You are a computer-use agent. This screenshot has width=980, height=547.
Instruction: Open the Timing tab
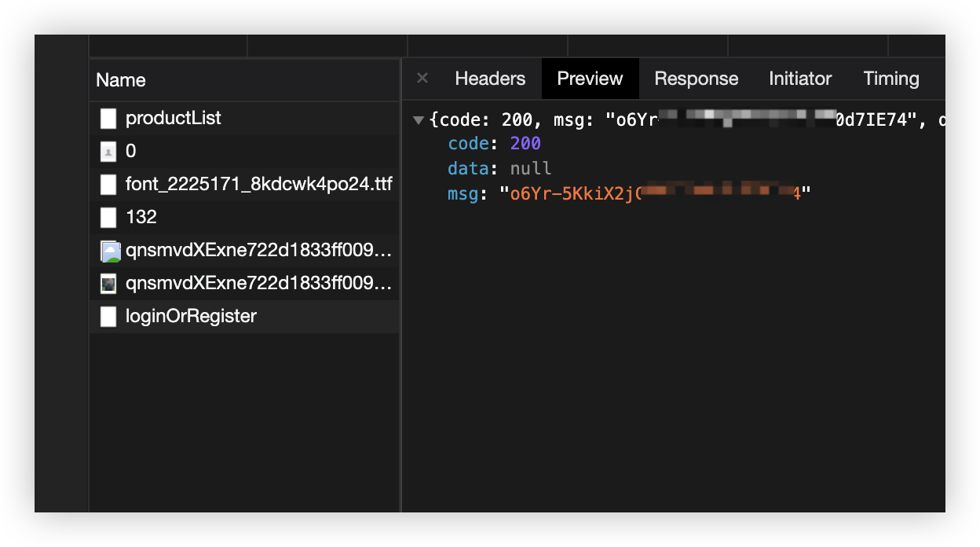click(890, 79)
